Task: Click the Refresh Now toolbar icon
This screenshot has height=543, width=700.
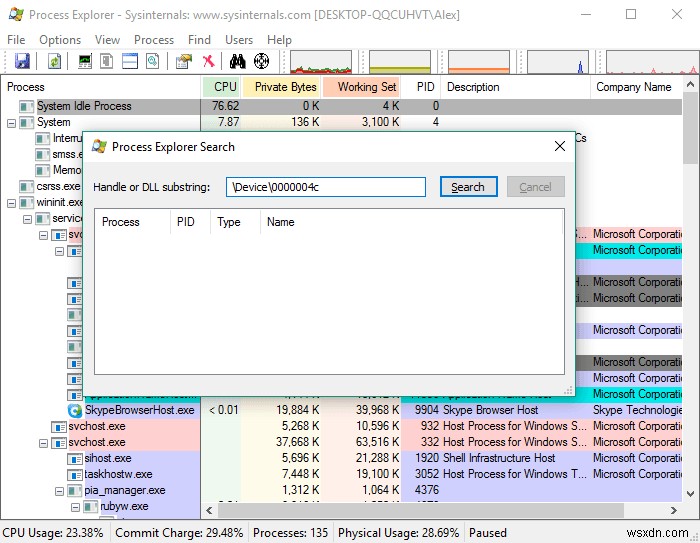Action: (x=54, y=62)
